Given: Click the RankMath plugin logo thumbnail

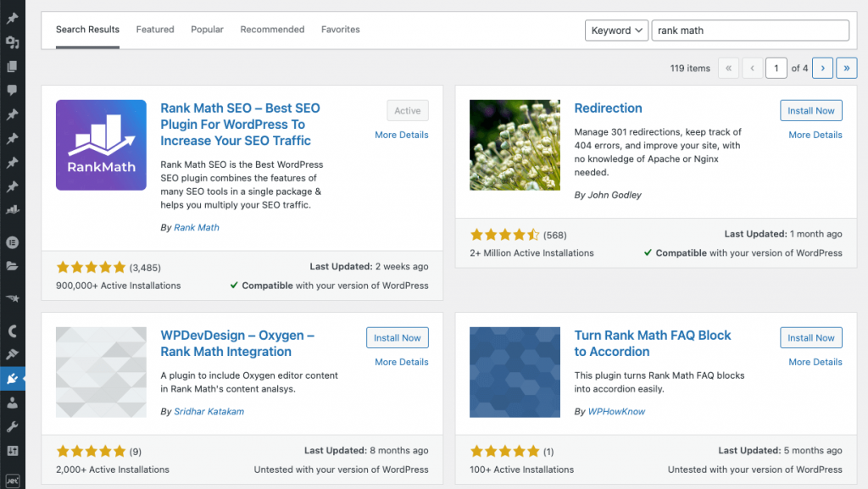Looking at the screenshot, I should (102, 145).
